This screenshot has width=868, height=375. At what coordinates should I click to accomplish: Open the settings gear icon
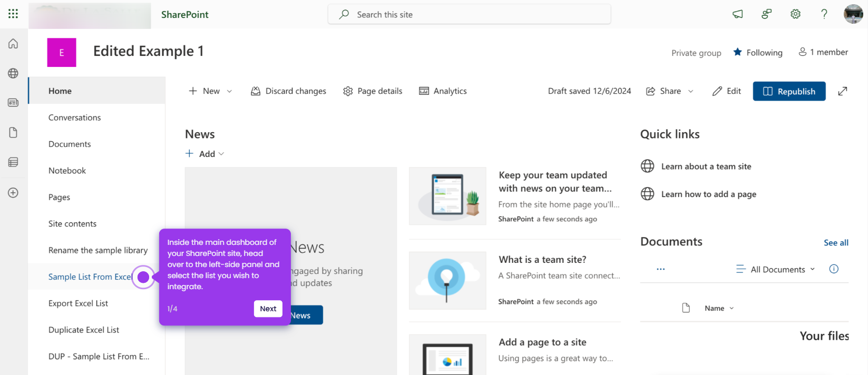tap(795, 14)
